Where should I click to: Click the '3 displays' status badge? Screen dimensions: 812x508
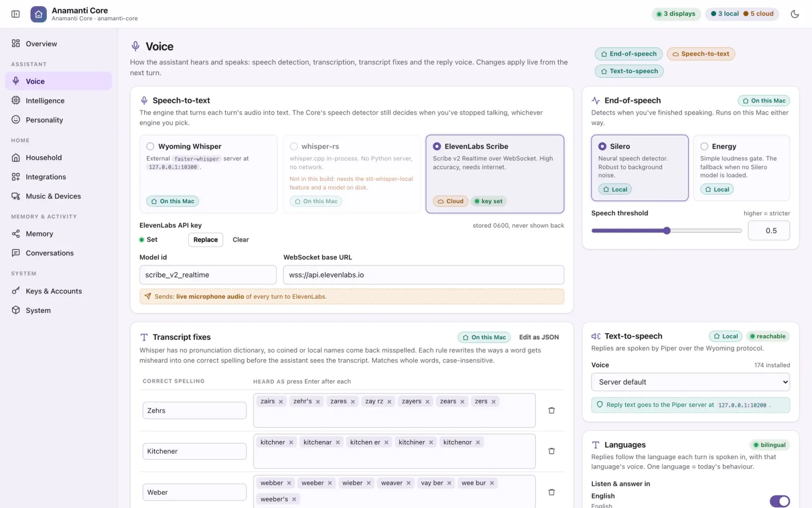point(676,14)
